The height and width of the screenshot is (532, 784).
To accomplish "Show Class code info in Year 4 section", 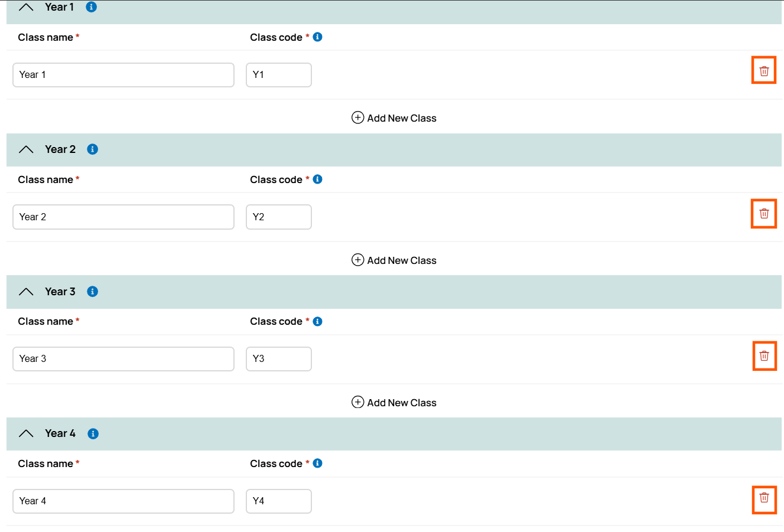I will point(317,464).
